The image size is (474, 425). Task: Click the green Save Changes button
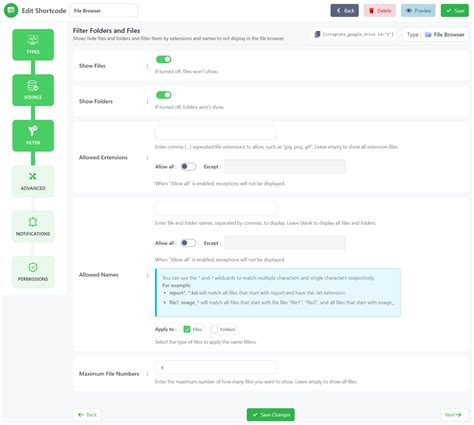point(271,415)
